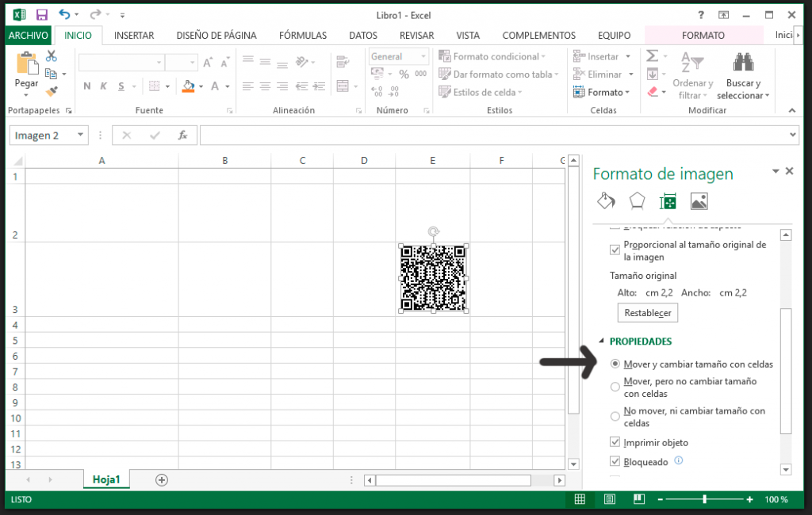Switch to the FÓRMULAS ribbon tab

tap(303, 35)
